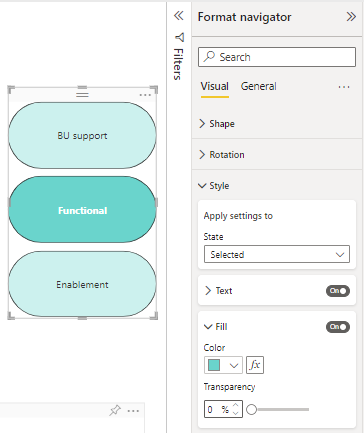Click the fx conditional formatting button

coord(255,365)
